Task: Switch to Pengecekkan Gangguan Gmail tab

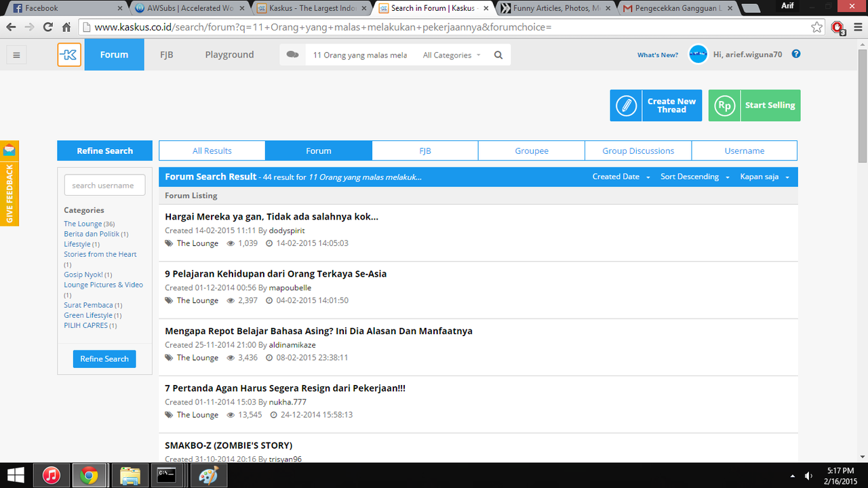Action: coord(678,8)
